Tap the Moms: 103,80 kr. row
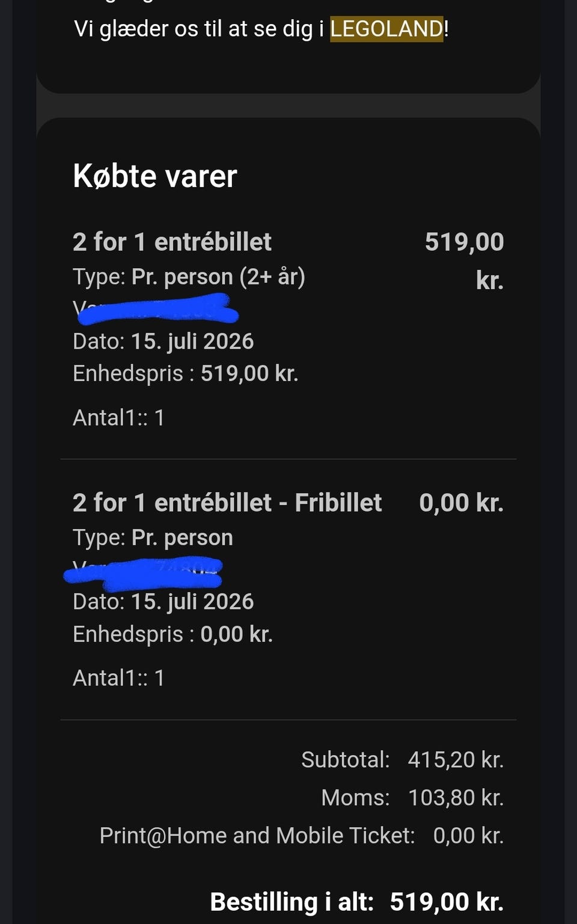The height and width of the screenshot is (924, 577). coord(412,798)
